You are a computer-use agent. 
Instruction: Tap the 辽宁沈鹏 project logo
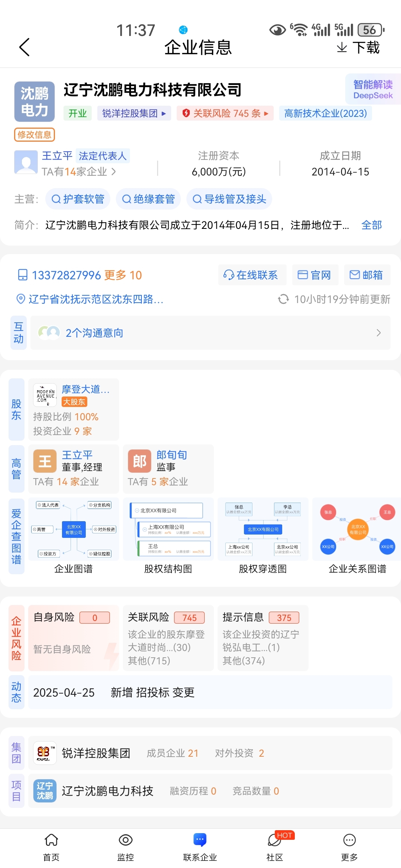45,791
